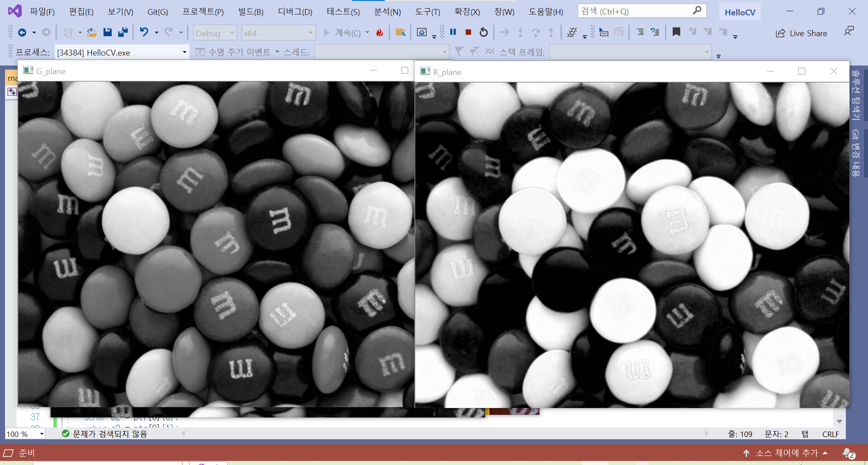Viewport: 868px width, 465px height.
Task: Restart the debugging session
Action: tap(484, 32)
